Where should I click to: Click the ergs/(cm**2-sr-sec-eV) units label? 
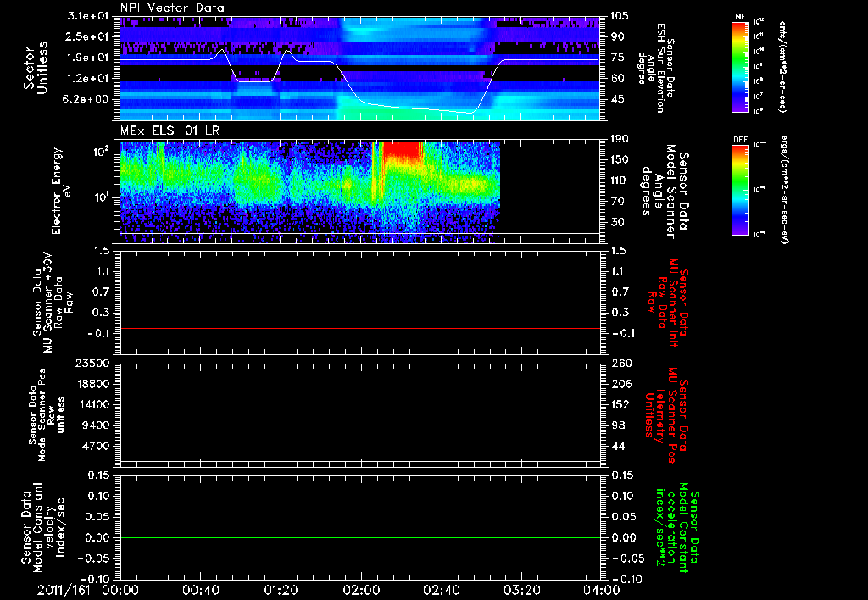point(784,190)
